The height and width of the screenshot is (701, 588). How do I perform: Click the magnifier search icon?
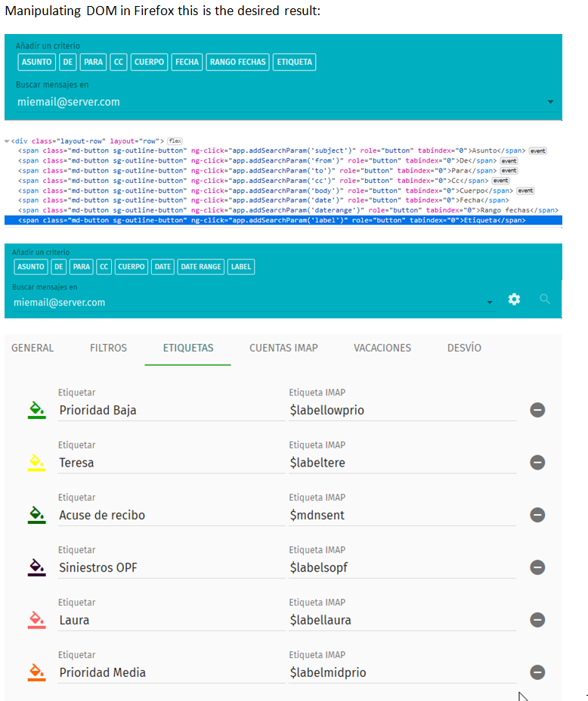pos(545,299)
